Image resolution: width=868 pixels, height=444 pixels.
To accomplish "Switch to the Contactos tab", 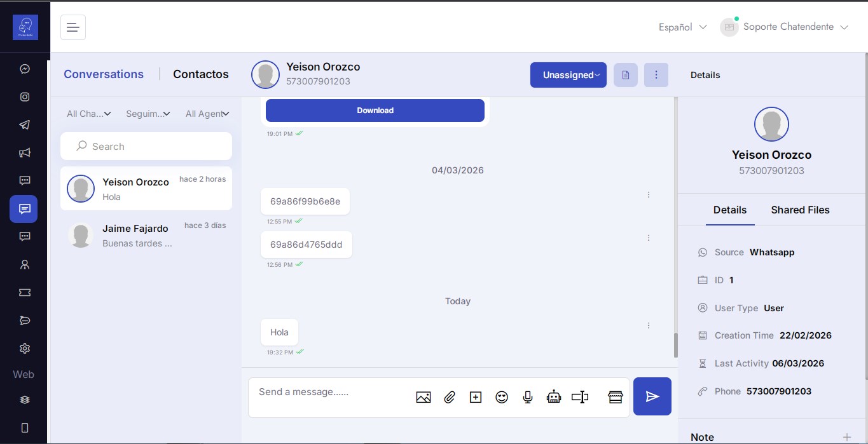I will tap(200, 74).
